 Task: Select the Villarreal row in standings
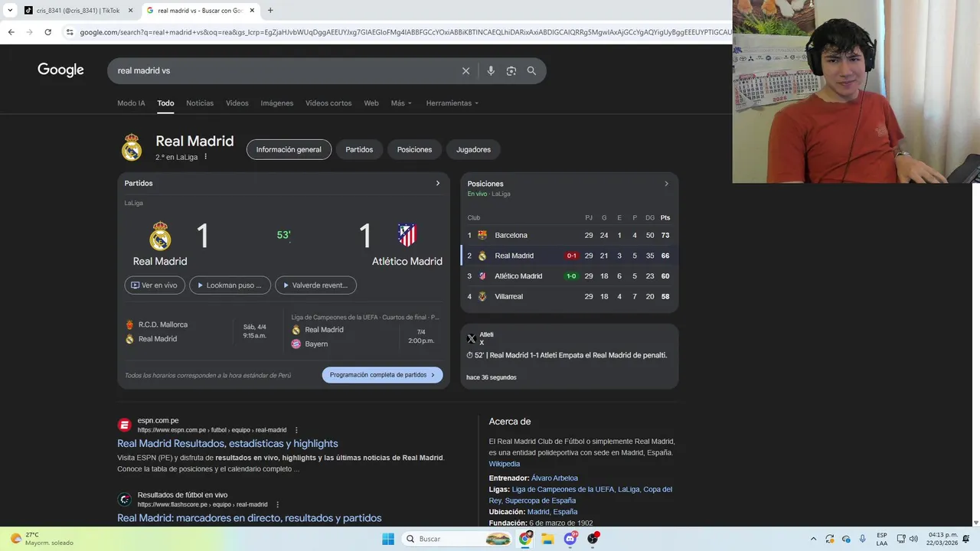(569, 296)
